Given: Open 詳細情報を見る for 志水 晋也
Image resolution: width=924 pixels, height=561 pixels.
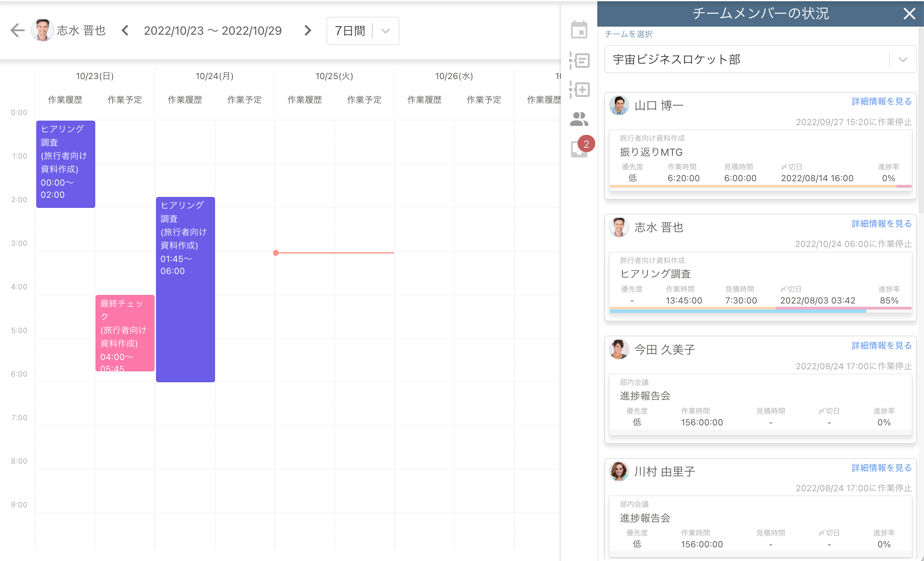Looking at the screenshot, I should point(881,224).
